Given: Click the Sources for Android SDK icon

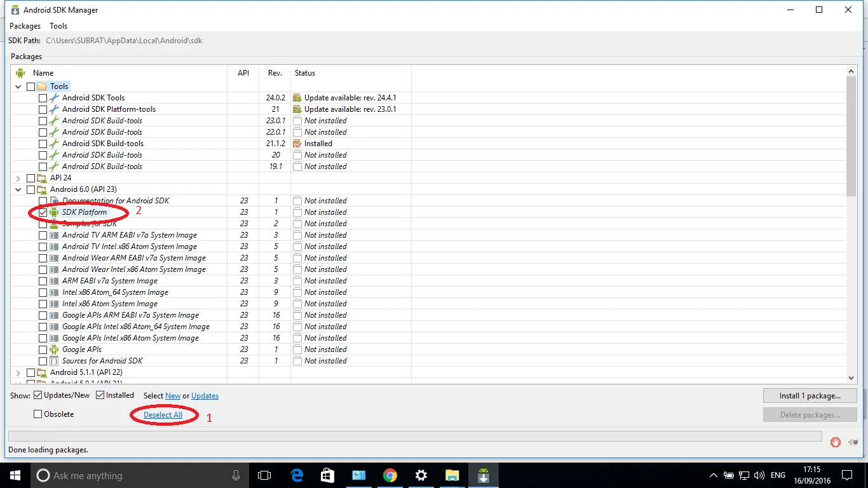Looking at the screenshot, I should (54, 361).
